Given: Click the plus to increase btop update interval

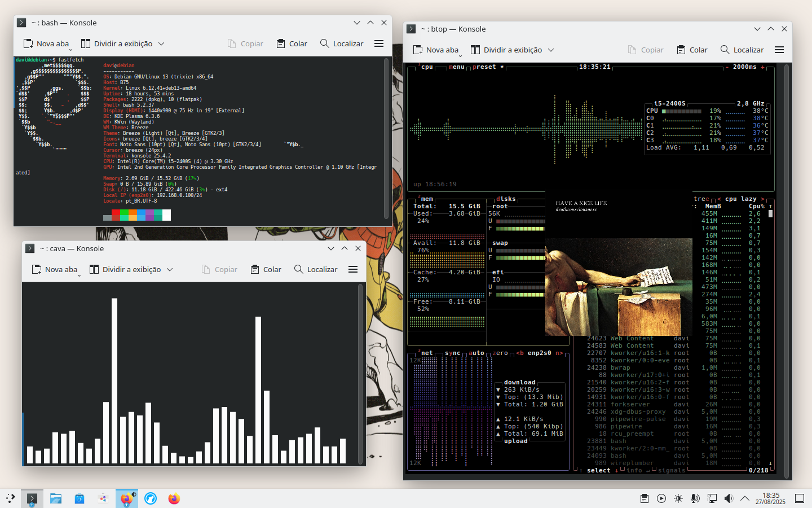Looking at the screenshot, I should 763,67.
